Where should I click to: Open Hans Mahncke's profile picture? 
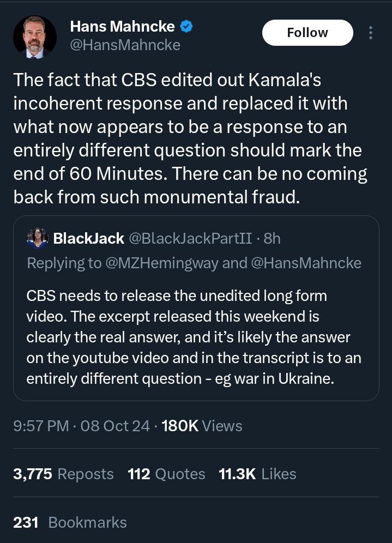35,37
